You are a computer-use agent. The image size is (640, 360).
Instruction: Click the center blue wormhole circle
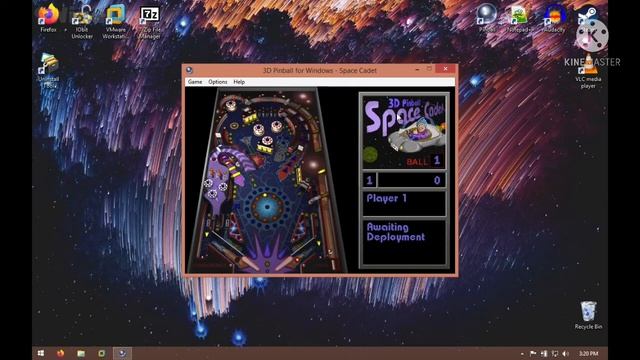tap(267, 207)
